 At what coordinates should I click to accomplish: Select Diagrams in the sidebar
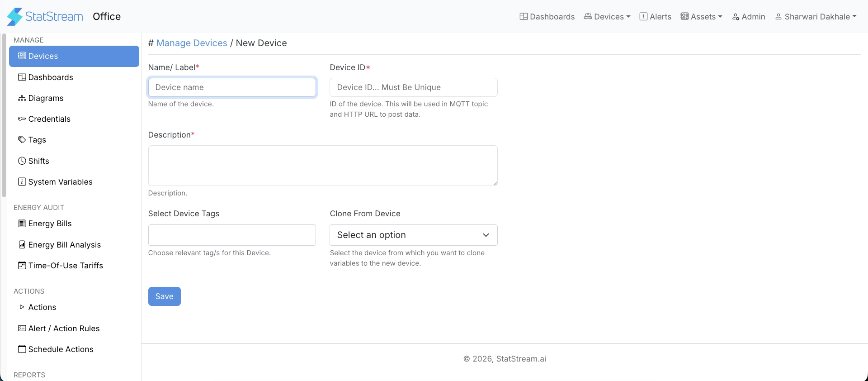click(x=74, y=98)
